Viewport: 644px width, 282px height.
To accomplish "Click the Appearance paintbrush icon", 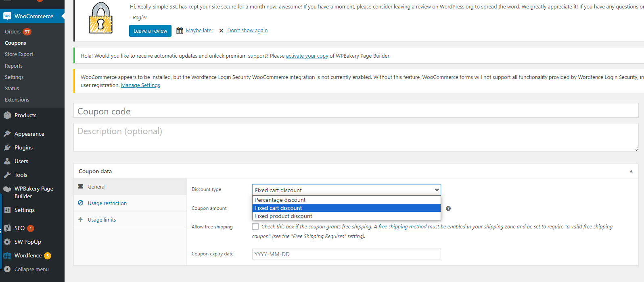I will (7, 134).
